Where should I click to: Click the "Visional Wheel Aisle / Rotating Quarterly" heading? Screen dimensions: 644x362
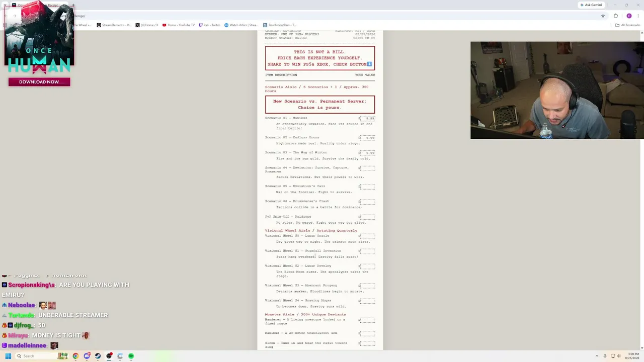point(311,230)
